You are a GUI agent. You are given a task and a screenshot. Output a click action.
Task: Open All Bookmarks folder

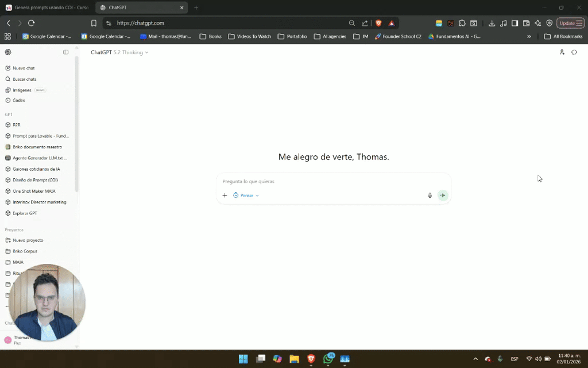[563, 36]
